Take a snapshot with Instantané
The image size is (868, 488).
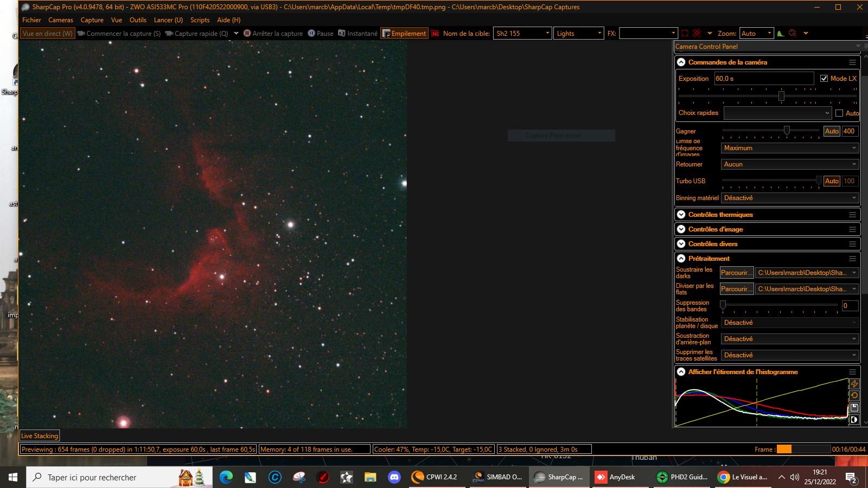[x=358, y=34]
